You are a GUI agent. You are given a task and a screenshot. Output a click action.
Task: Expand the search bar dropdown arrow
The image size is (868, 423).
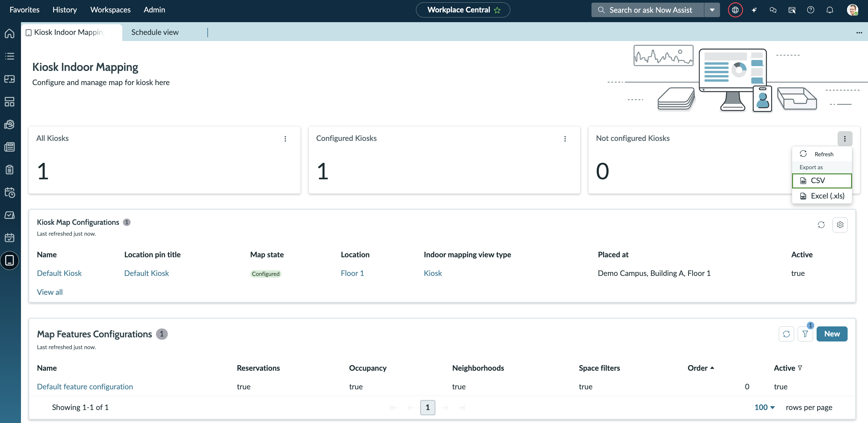pyautogui.click(x=712, y=10)
